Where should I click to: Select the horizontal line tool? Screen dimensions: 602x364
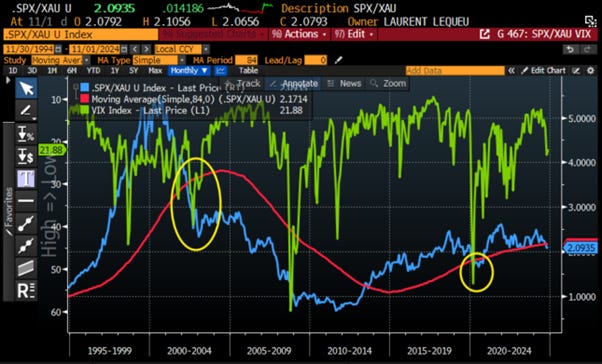[x=26, y=201]
